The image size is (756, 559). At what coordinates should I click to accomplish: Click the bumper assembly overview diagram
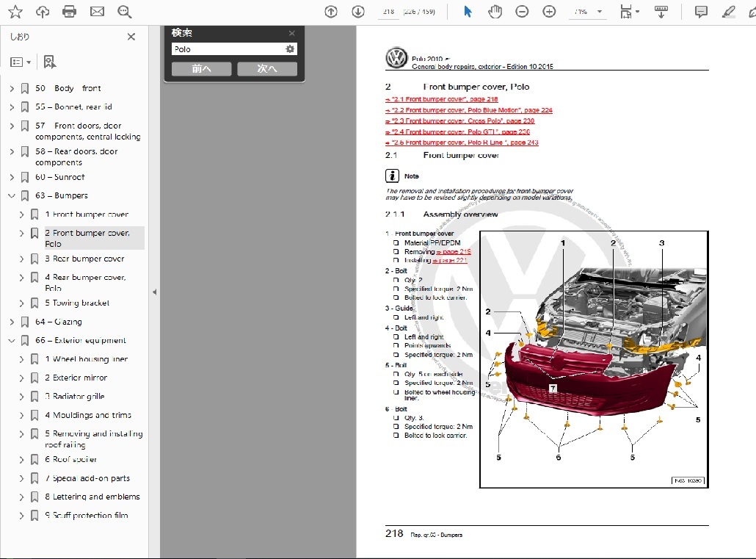[x=594, y=360]
